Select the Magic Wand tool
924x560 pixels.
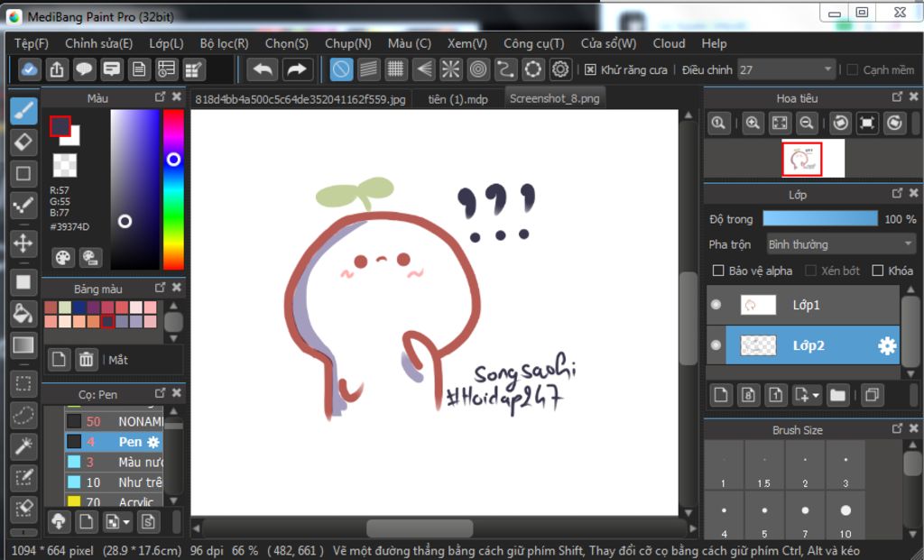23,445
